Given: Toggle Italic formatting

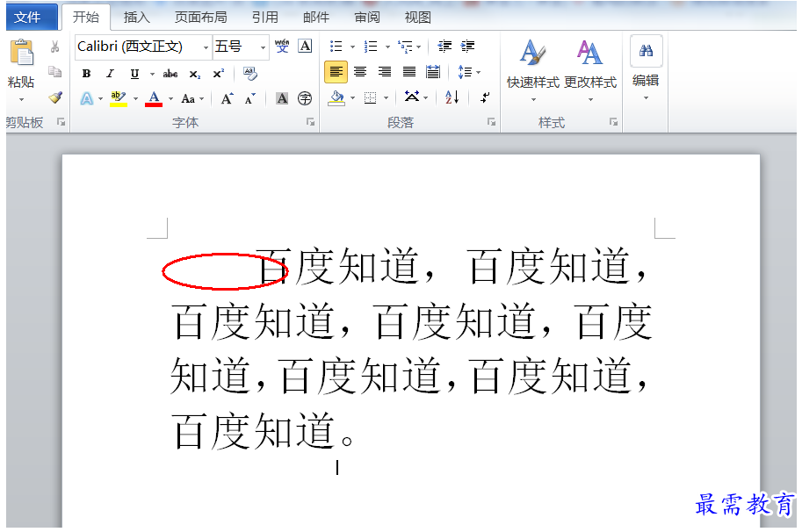Looking at the screenshot, I should 110,74.
